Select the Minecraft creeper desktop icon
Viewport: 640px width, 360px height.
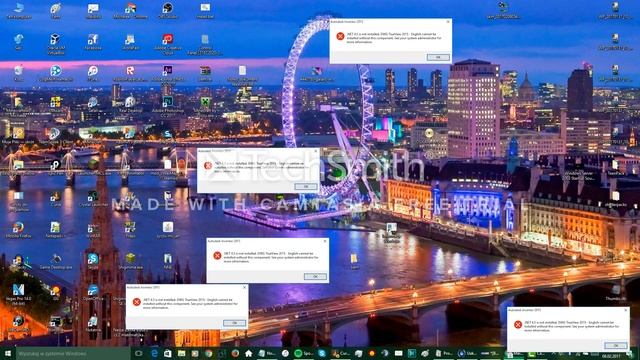pos(205,105)
